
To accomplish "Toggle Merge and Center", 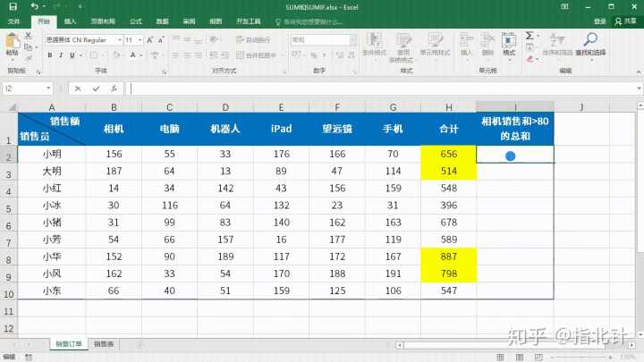I will coord(258,55).
